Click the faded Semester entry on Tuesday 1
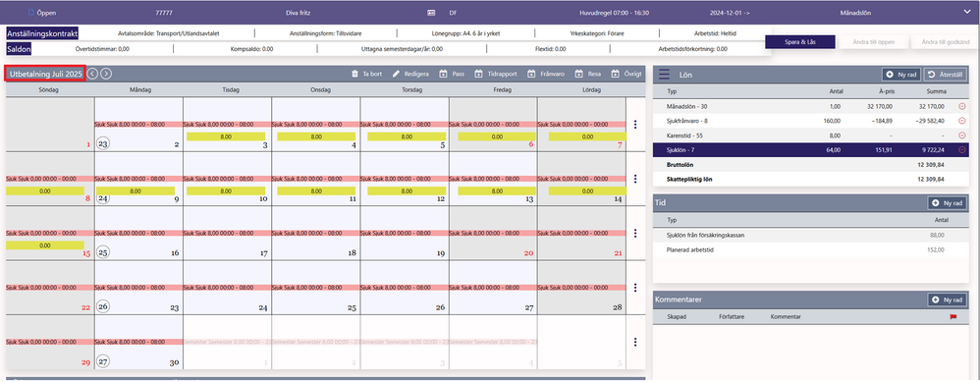 [x=227, y=342]
